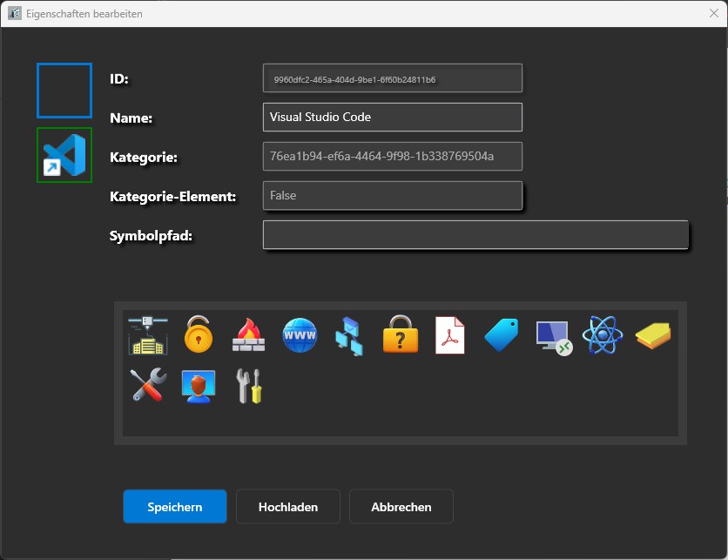Select the firewall flame icon

[248, 334]
